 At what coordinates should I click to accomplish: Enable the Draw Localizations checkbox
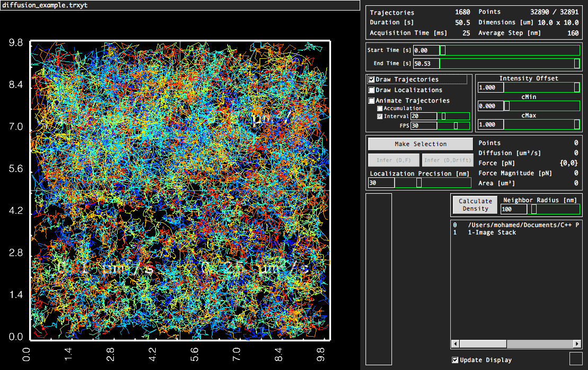372,90
